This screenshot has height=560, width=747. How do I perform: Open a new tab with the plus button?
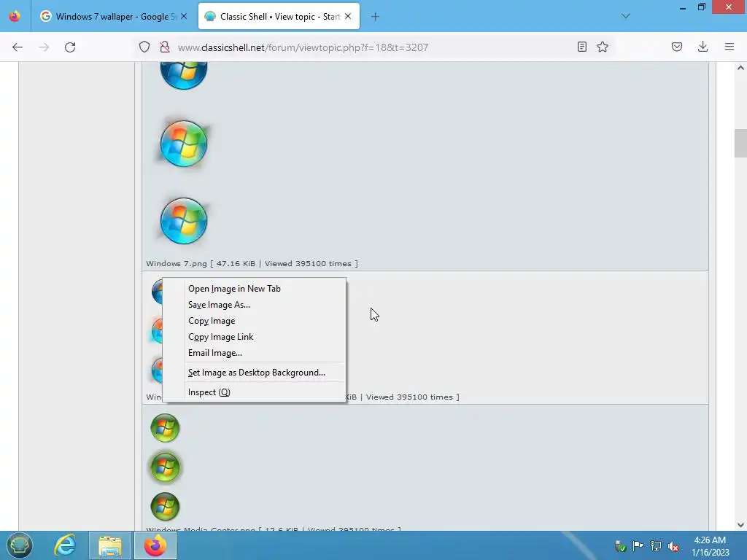(x=375, y=17)
